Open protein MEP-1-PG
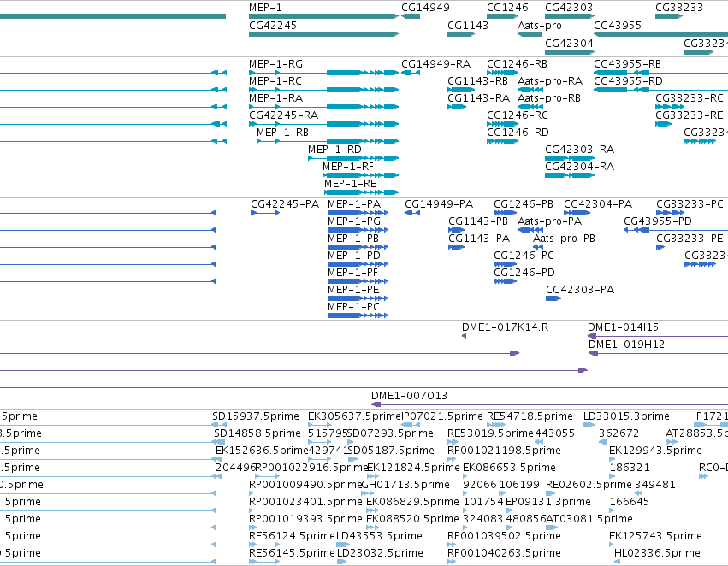The height and width of the screenshot is (566, 728). 354,221
